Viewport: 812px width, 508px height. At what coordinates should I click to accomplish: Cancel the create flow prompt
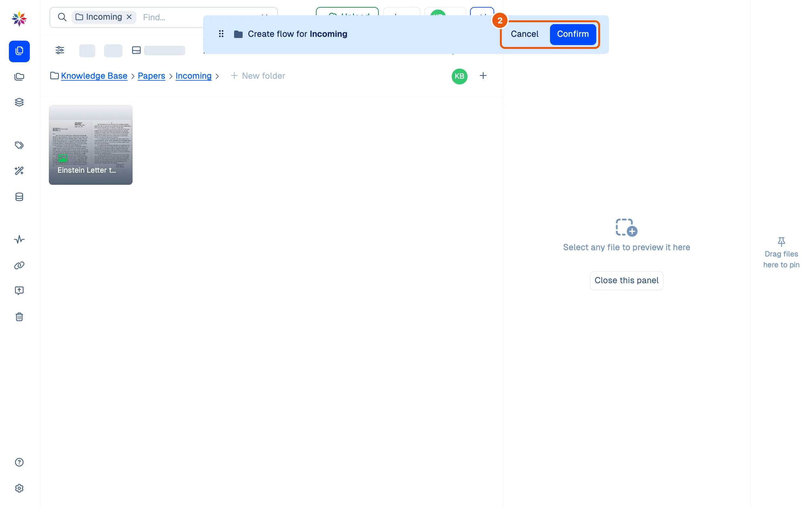pos(524,34)
